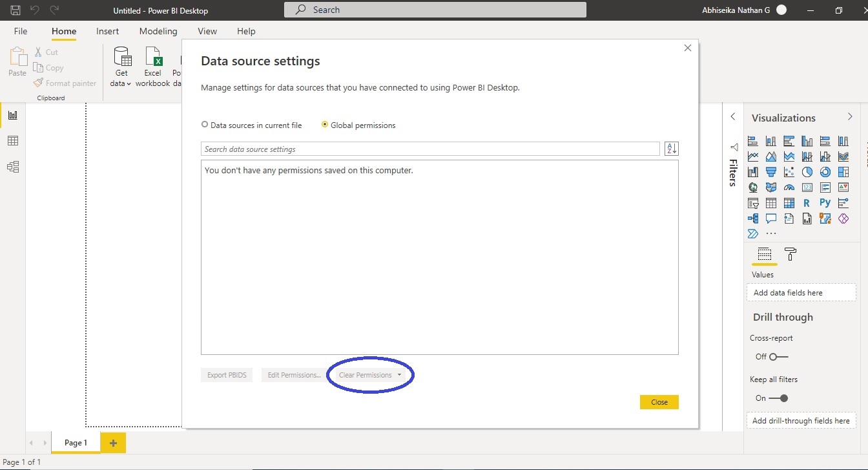Switch to Data view in sidebar
868x470 pixels.
[x=13, y=141]
